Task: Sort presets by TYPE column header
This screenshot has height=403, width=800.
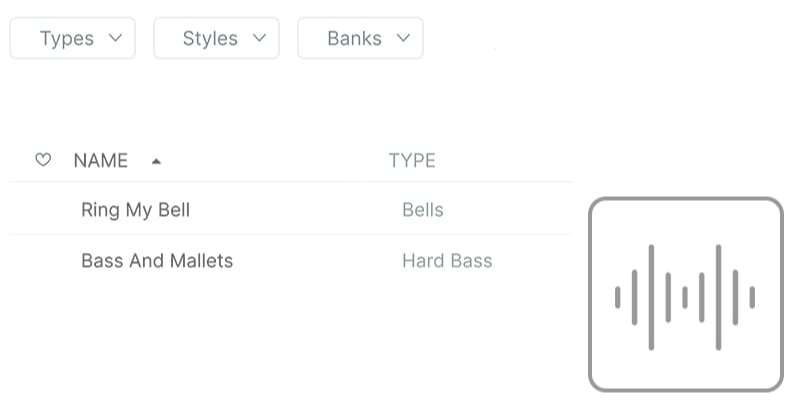Action: pyautogui.click(x=412, y=161)
